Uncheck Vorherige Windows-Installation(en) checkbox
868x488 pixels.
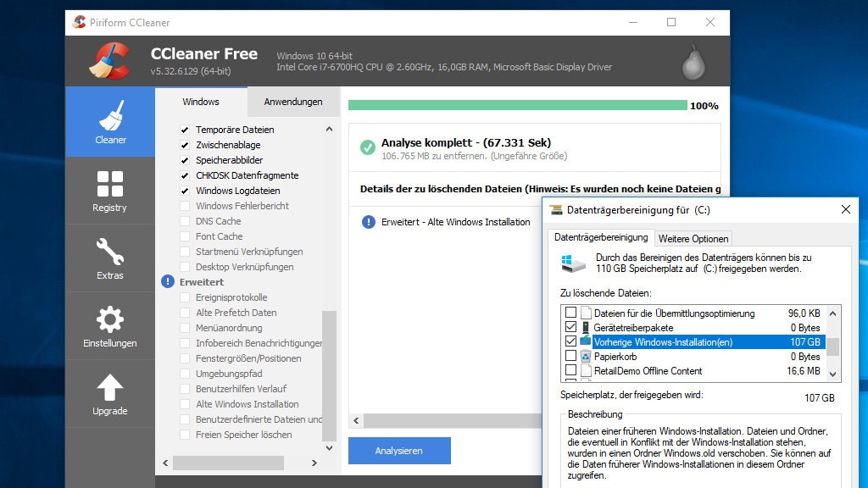click(570, 341)
